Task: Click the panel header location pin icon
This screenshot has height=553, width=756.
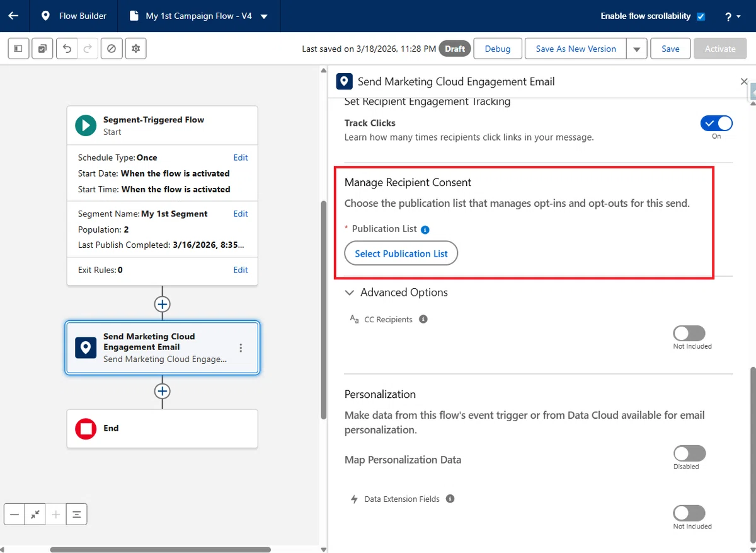Action: click(345, 81)
